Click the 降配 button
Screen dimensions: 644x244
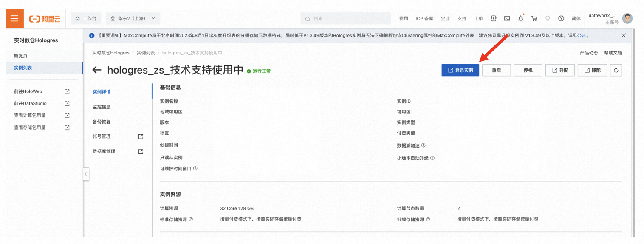tap(592, 70)
